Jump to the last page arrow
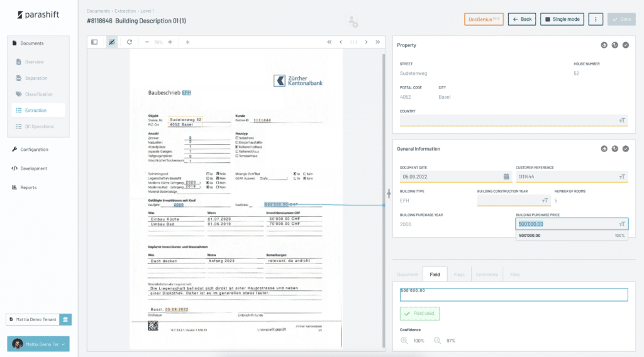 pos(377,42)
